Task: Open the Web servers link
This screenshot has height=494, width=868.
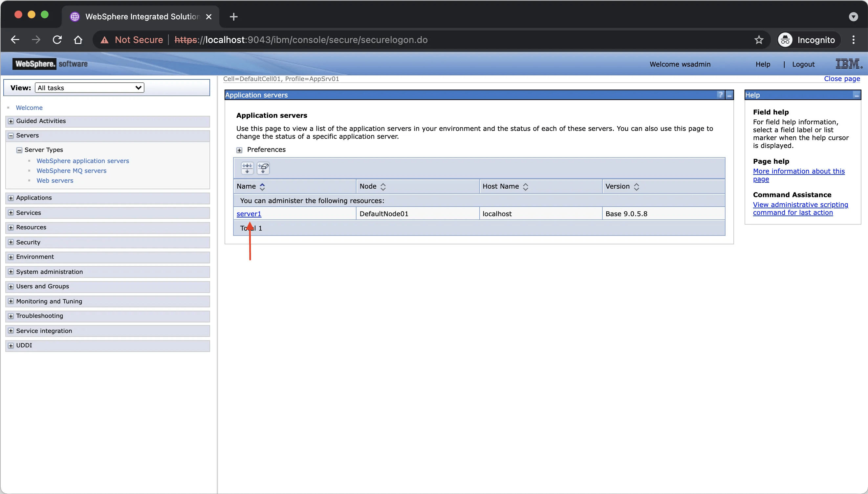Action: (54, 180)
